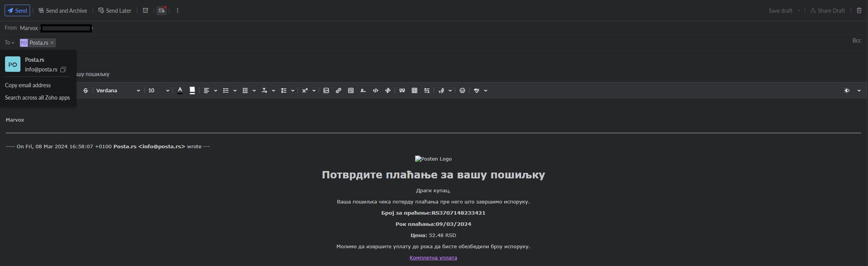This screenshot has height=266, width=868.
Task: Click the Send button
Action: 17,10
